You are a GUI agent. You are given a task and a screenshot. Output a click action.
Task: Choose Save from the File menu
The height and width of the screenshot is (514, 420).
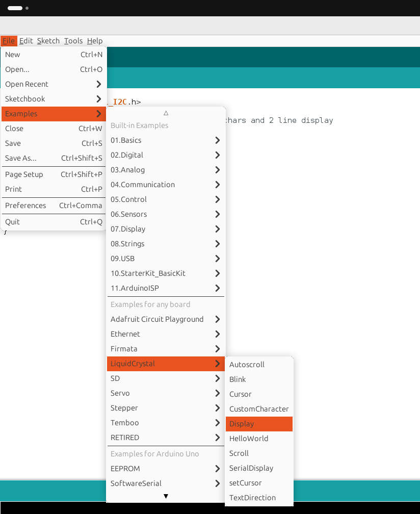click(x=54, y=143)
